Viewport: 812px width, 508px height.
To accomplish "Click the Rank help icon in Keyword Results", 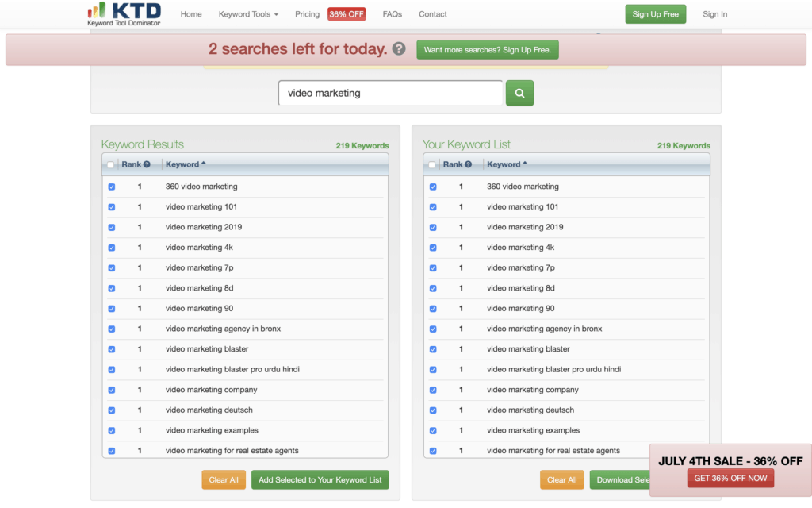I will coord(147,164).
